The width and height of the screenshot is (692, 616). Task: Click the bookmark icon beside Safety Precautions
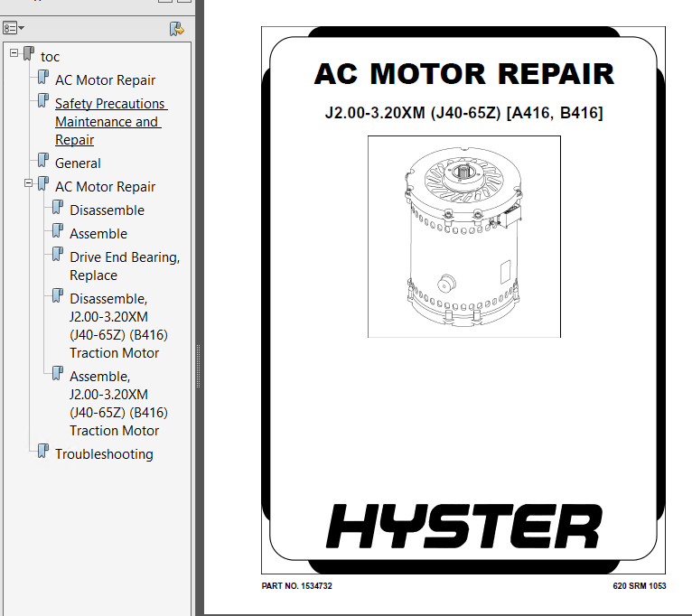(43, 100)
